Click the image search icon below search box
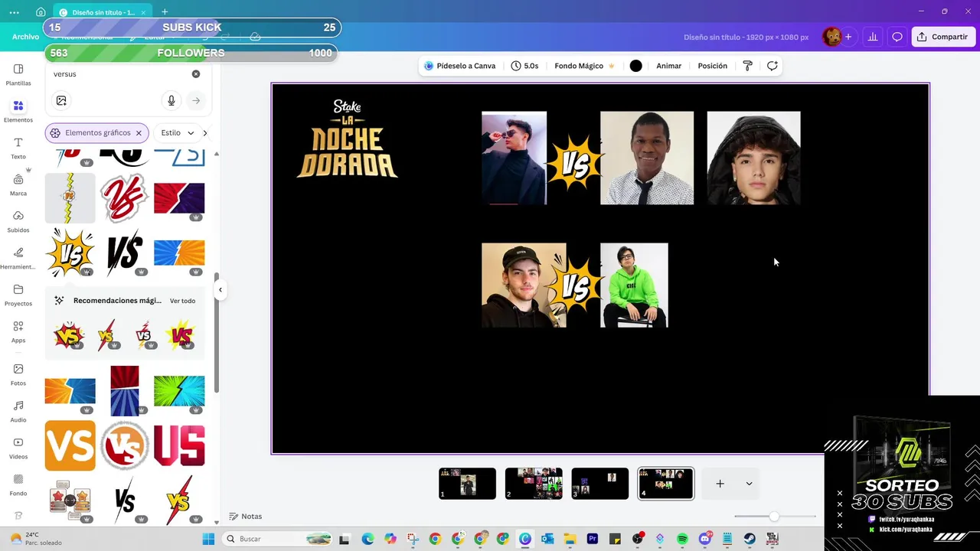Viewport: 980px width, 551px height. [x=61, y=100]
